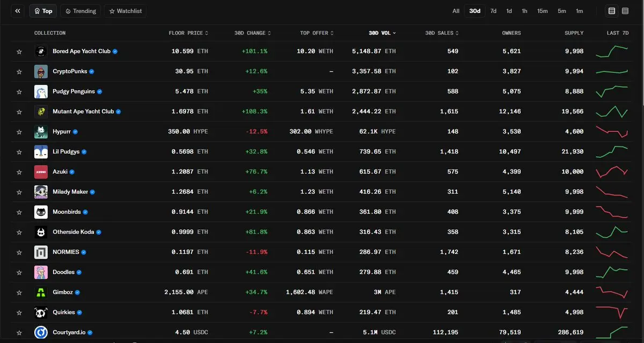This screenshot has width=644, height=343.
Task: Click the Owners column header
Action: tap(511, 33)
